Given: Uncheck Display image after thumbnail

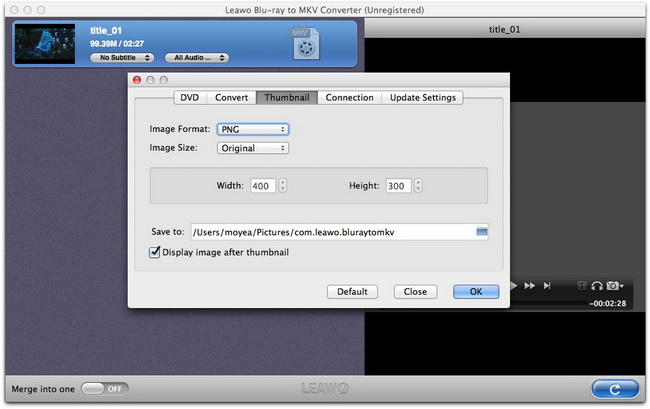Looking at the screenshot, I should point(155,252).
